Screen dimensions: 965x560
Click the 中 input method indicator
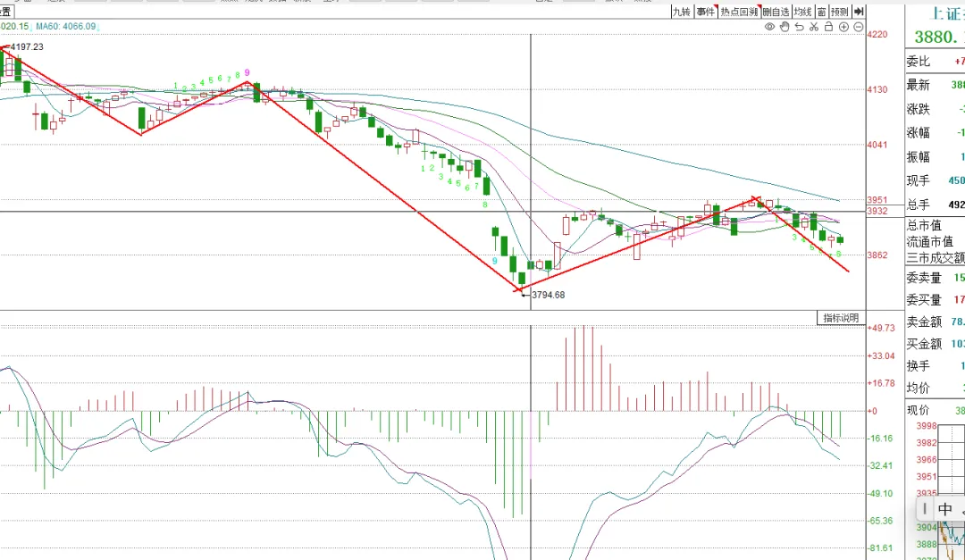click(945, 510)
